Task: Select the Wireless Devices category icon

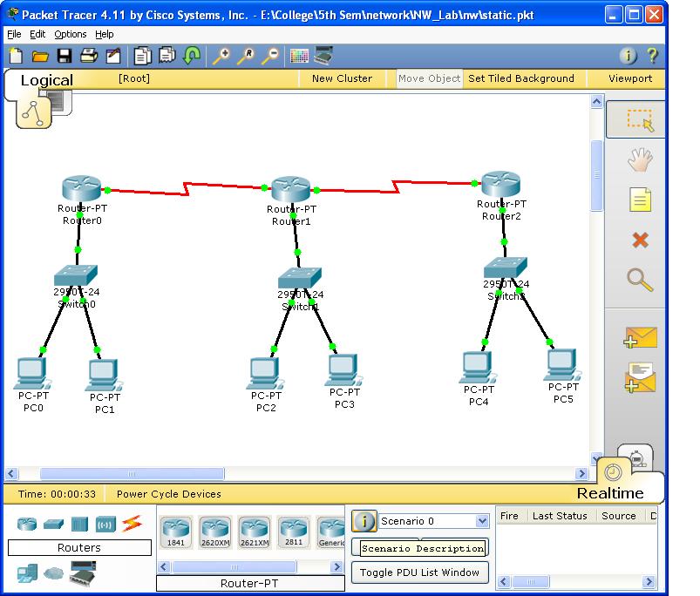Action: tap(105, 525)
